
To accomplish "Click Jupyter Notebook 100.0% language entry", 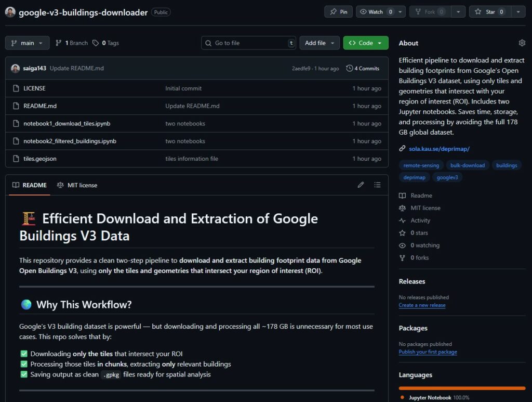I will 435,398.
